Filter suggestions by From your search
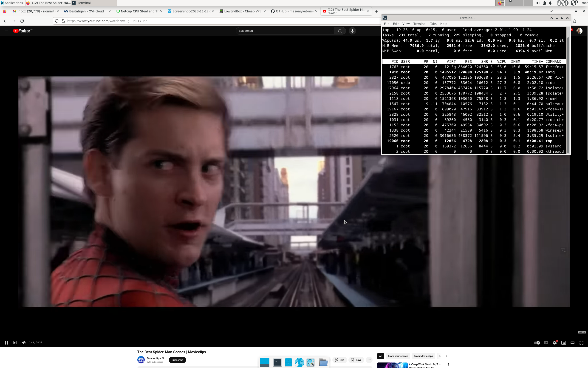Screen dimensions: 588x368 (398, 356)
